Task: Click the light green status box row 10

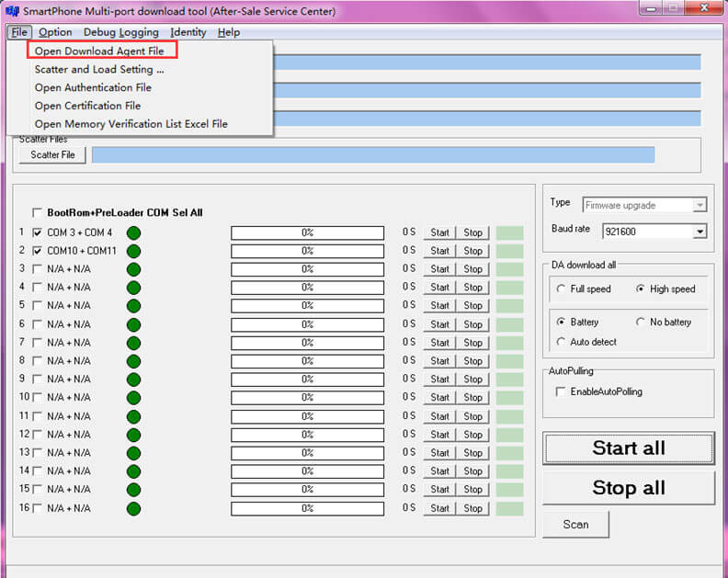Action: (509, 397)
